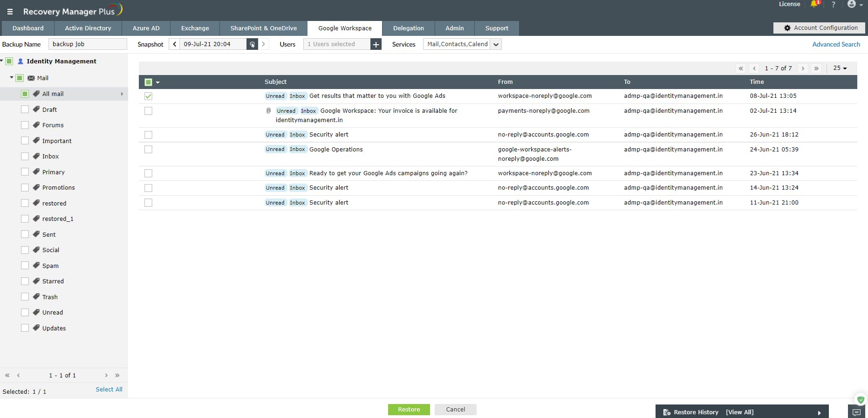Open the help question mark icon
The image size is (868, 418).
pyautogui.click(x=834, y=4)
